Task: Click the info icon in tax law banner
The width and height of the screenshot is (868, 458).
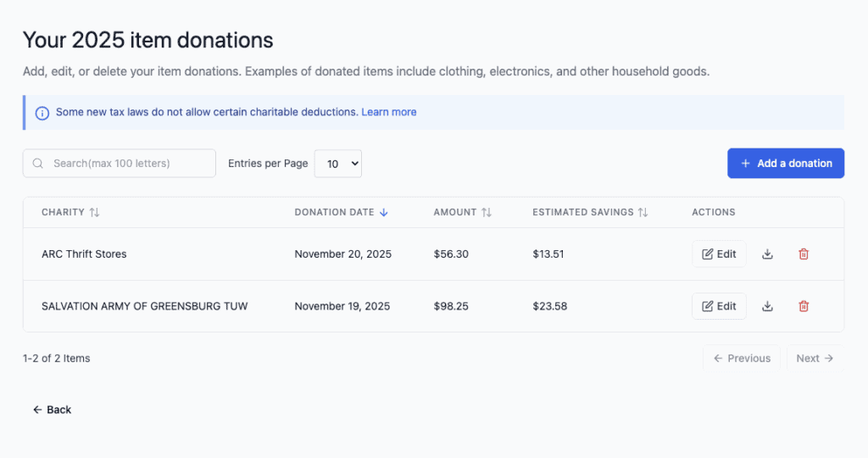Action: click(42, 113)
